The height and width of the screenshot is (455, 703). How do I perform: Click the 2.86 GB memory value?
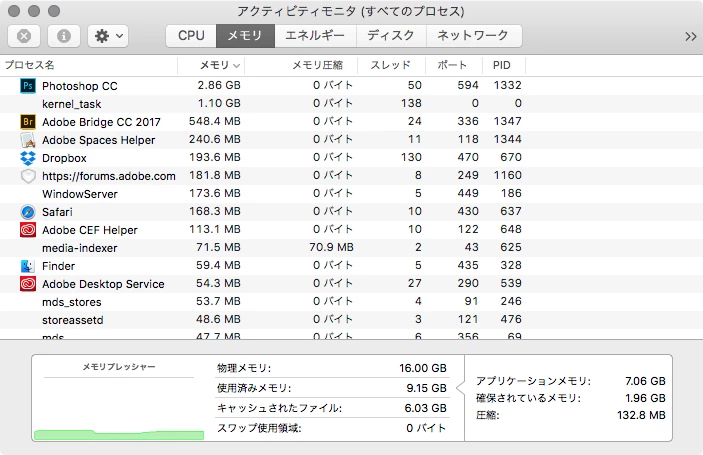tap(219, 85)
